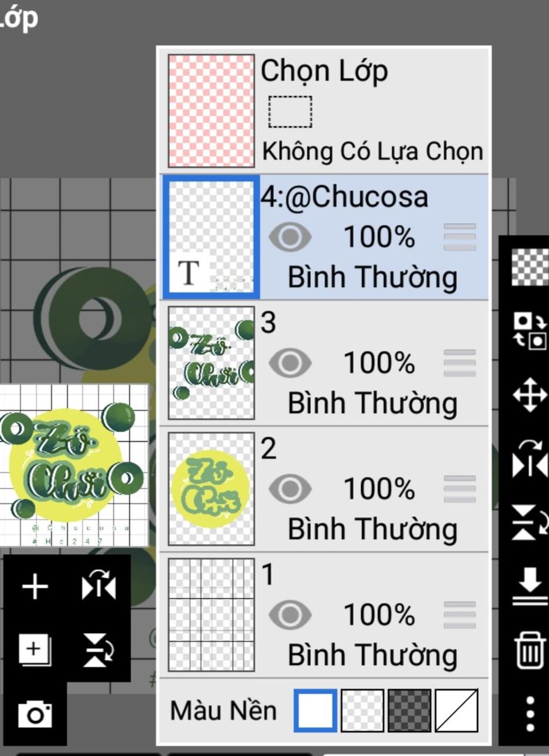Click the camera import icon
Image resolution: width=549 pixels, height=756 pixels.
click(x=35, y=714)
